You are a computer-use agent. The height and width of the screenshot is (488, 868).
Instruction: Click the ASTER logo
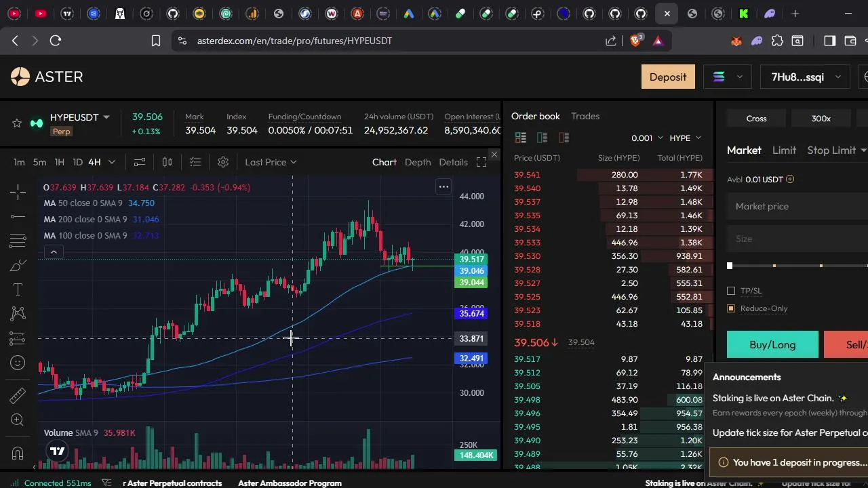coord(47,77)
